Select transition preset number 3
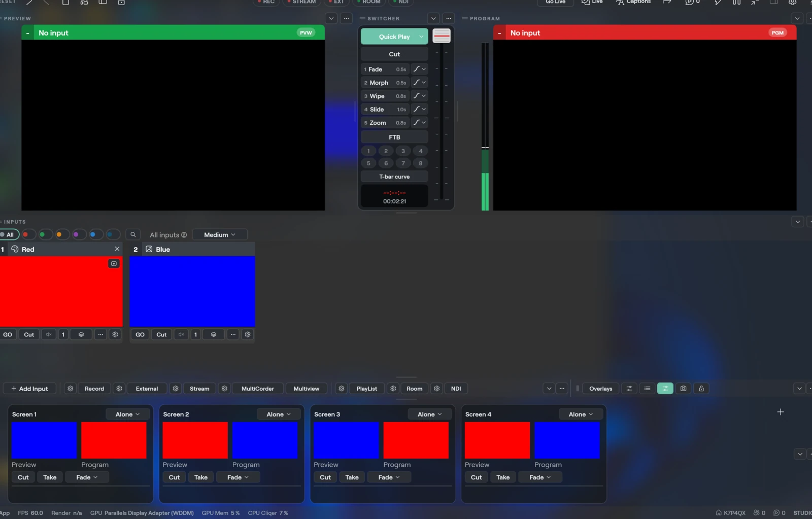Viewport: 812px width, 519px height. pos(403,151)
